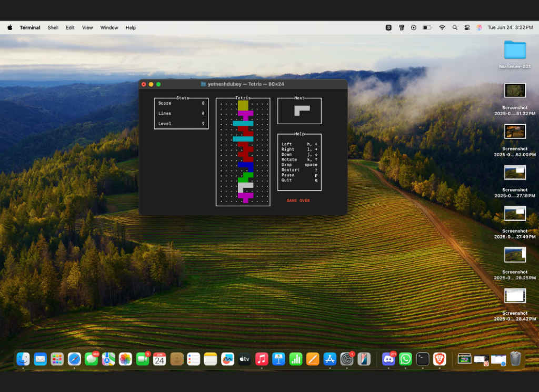Open the Window menu

pos(109,27)
